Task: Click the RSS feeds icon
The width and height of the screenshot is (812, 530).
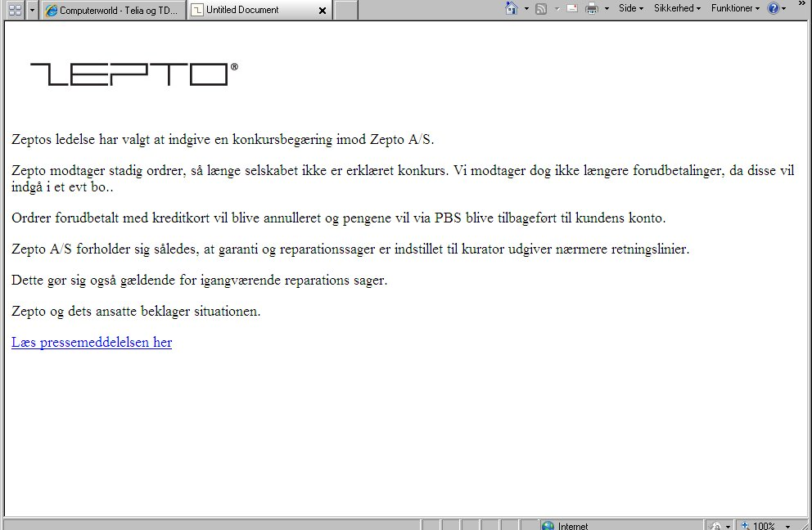Action: (541, 8)
